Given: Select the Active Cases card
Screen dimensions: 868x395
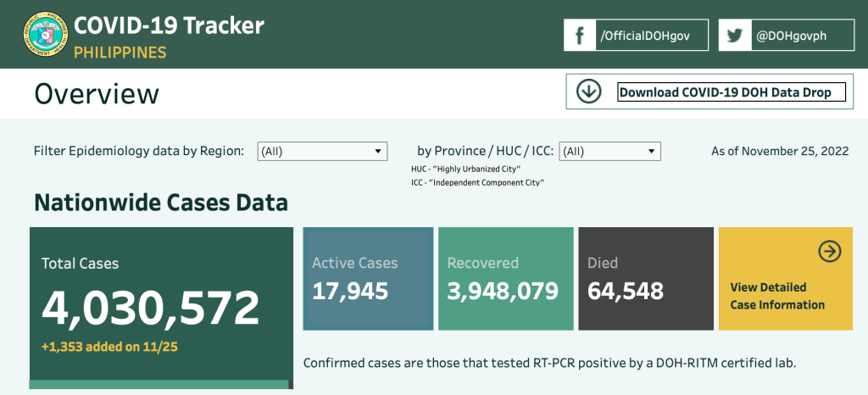Looking at the screenshot, I should point(368,278).
